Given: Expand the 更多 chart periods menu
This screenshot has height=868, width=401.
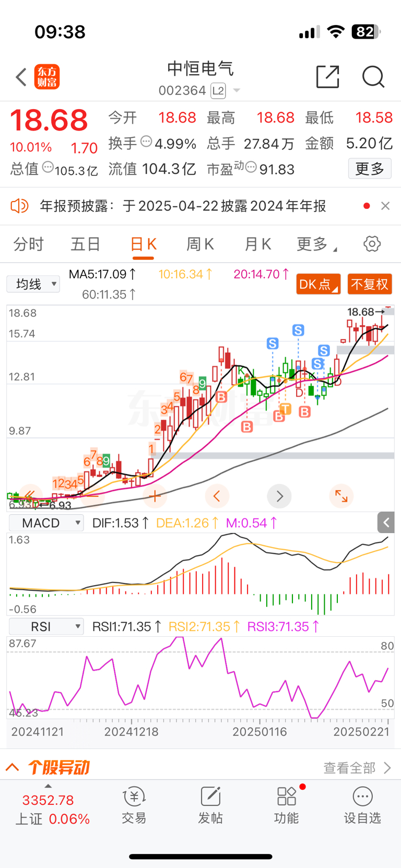Looking at the screenshot, I should click(x=316, y=244).
